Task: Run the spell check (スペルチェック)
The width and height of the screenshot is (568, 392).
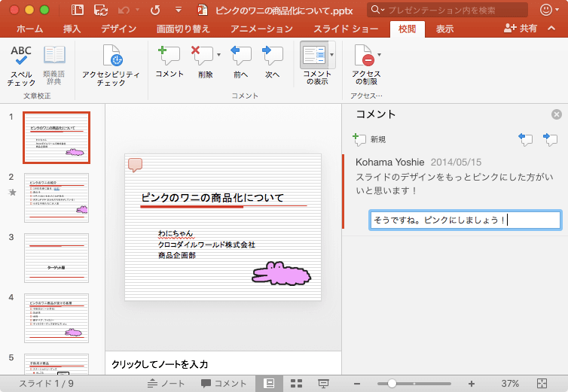Action: pos(21,65)
